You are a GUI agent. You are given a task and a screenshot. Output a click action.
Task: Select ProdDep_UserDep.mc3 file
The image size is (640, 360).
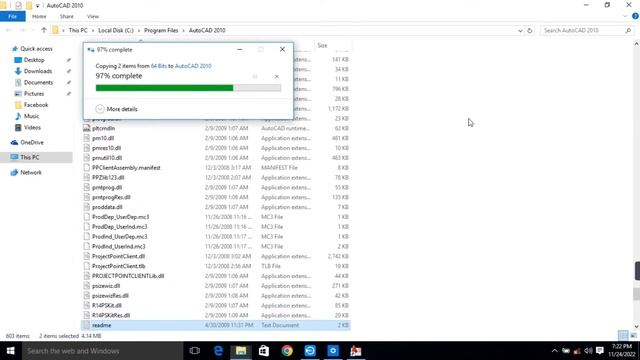click(120, 217)
